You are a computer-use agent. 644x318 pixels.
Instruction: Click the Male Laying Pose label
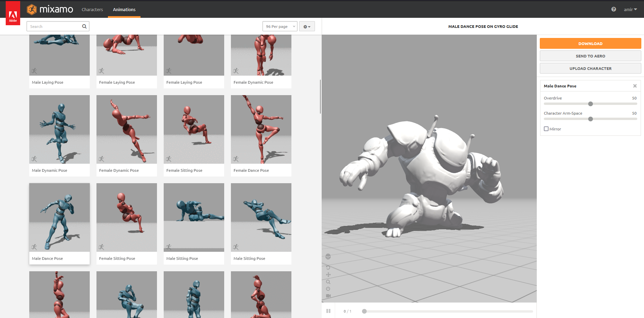point(47,82)
